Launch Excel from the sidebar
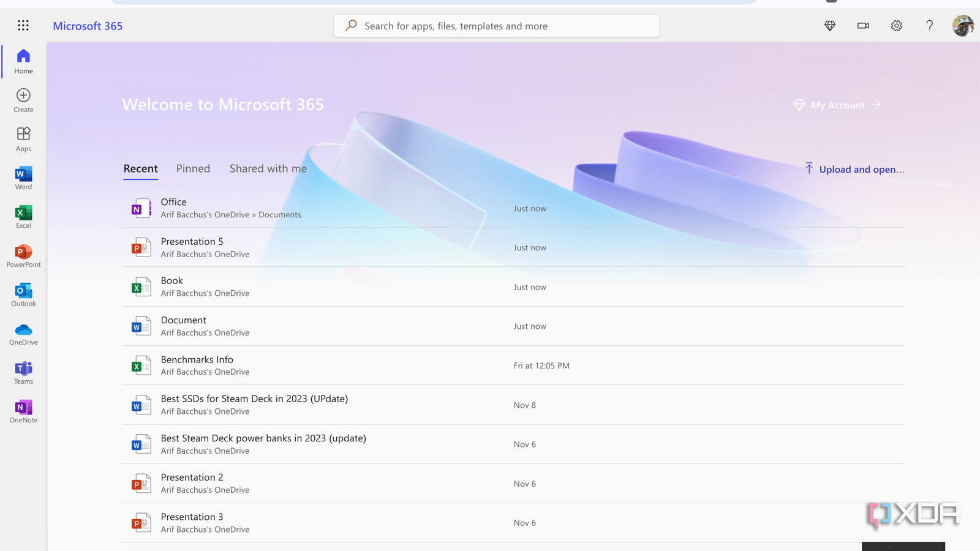The image size is (980, 551). (23, 216)
